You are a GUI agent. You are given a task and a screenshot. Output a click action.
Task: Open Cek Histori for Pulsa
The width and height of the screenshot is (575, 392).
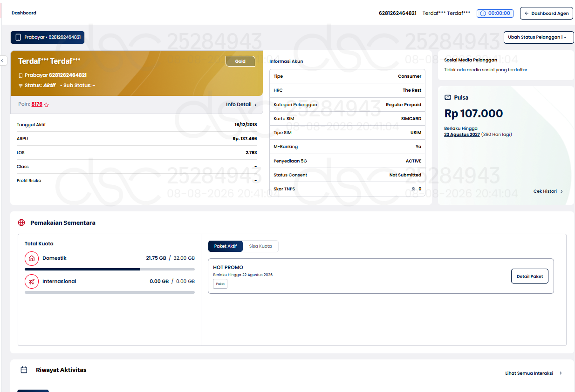coord(548,191)
